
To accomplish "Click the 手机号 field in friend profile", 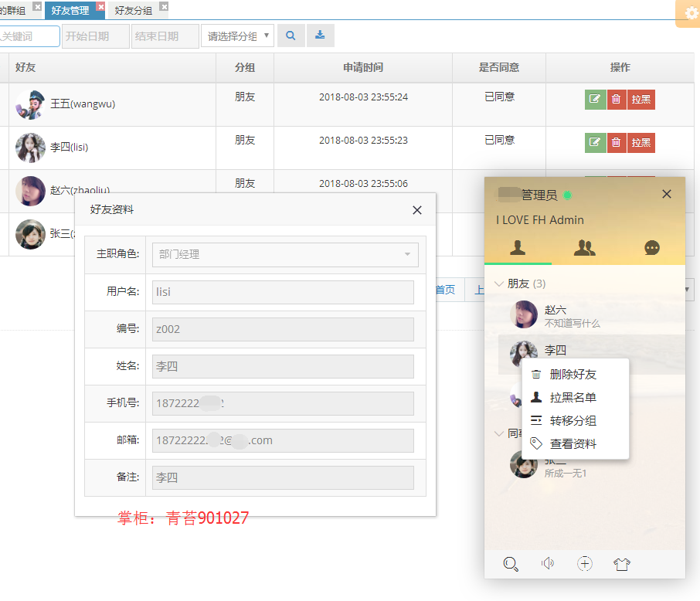I will (x=283, y=404).
